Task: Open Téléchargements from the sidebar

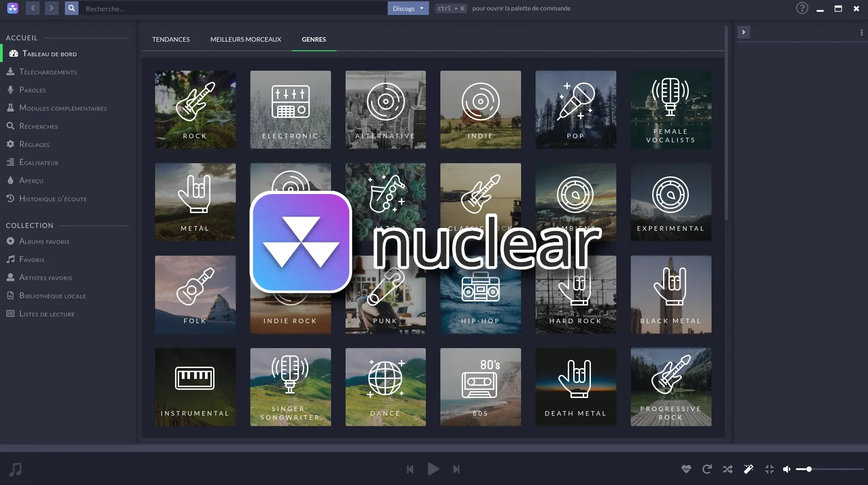Action: tap(48, 72)
